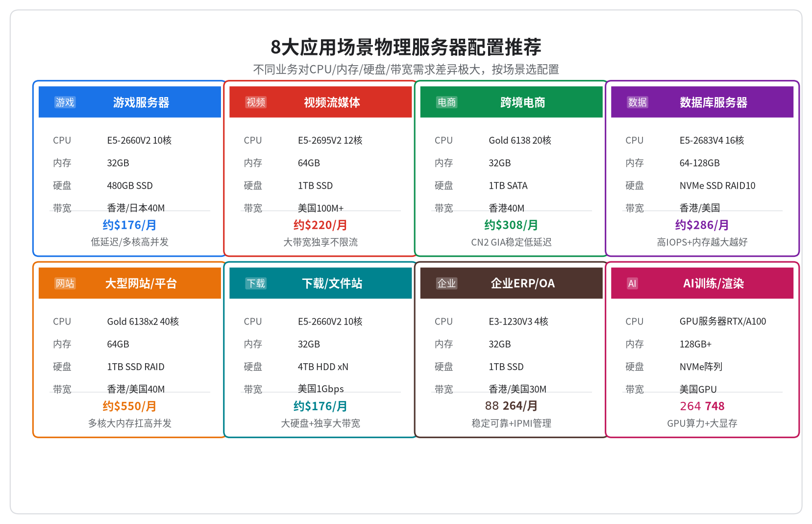Viewport: 812px width, 524px height.
Task: Click the GPU服务器RTX/A100 value
Action: point(723,322)
